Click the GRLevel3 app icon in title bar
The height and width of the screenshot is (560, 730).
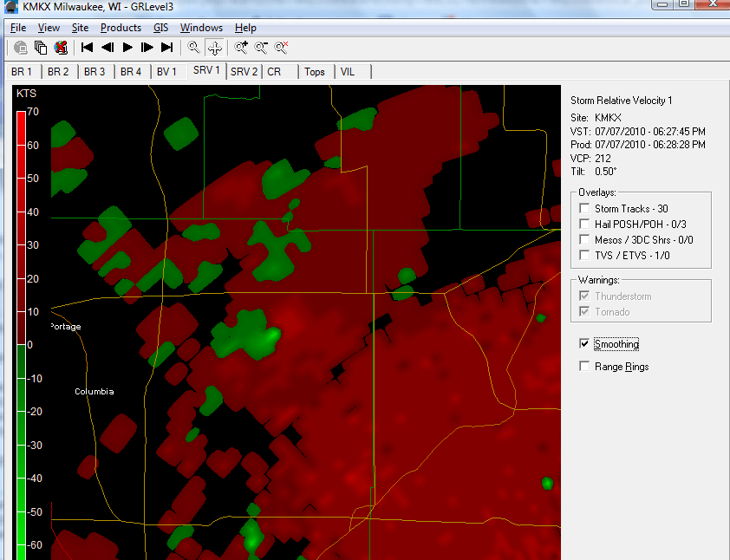coord(11,7)
